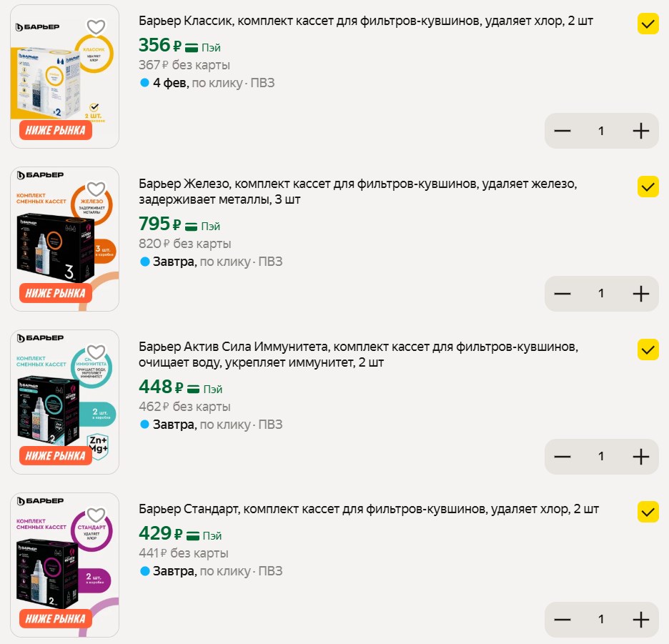Add Барьер Стандарт to wishlist heart
669x644 pixels.
[96, 515]
